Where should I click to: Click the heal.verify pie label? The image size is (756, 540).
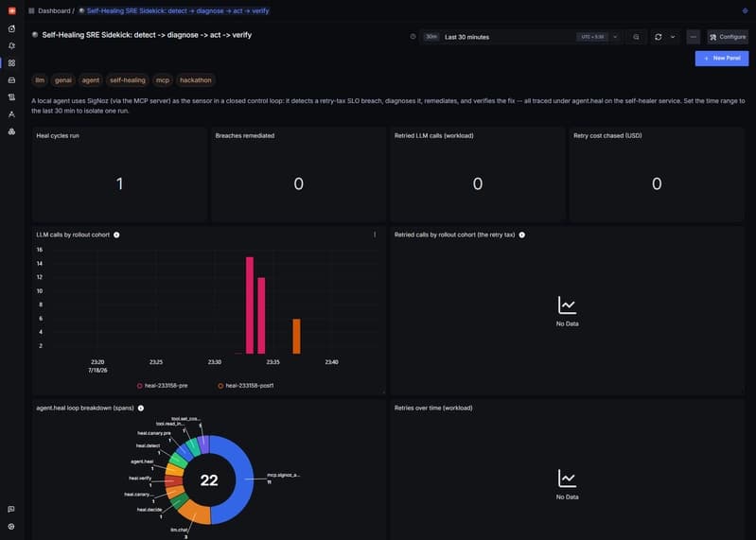point(140,479)
